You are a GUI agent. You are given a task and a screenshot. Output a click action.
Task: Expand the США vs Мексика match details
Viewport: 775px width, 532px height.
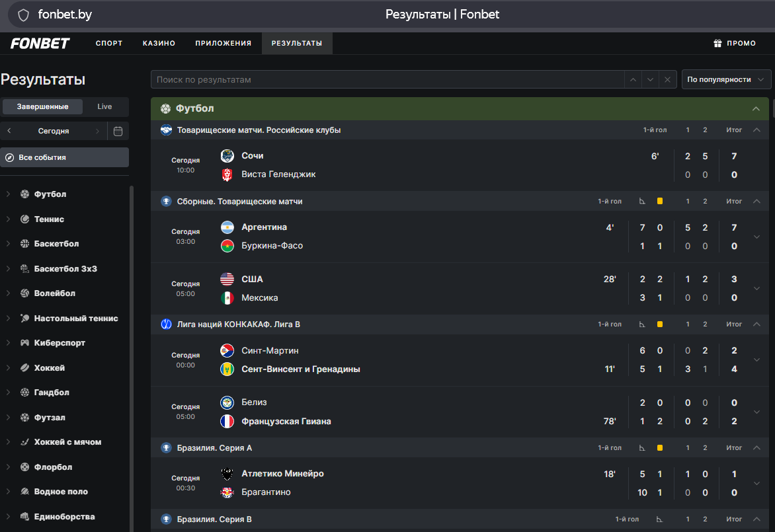tap(756, 289)
